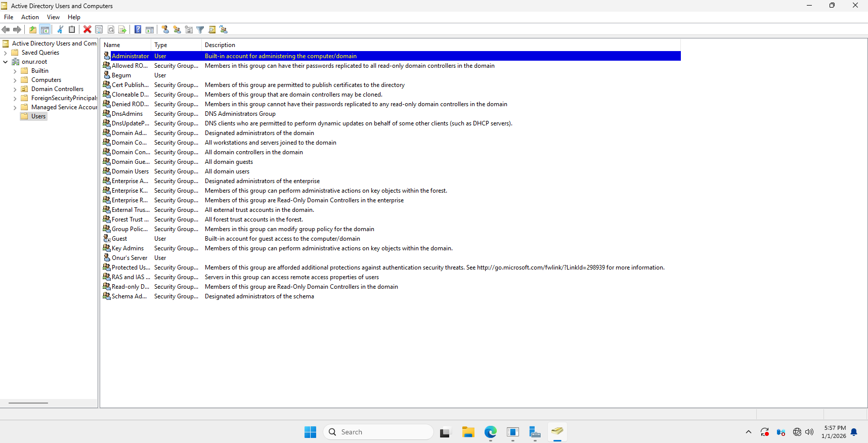Open filter options funnel icon

tap(200, 30)
